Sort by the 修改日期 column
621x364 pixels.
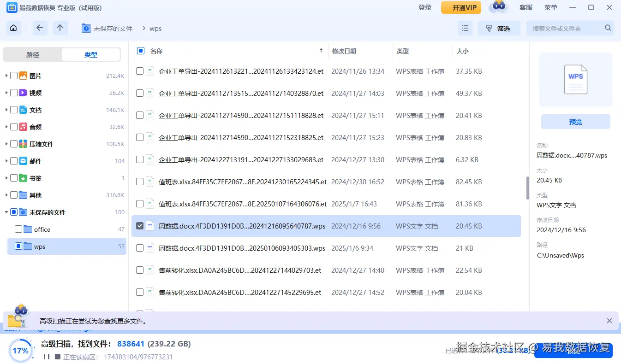(x=344, y=51)
